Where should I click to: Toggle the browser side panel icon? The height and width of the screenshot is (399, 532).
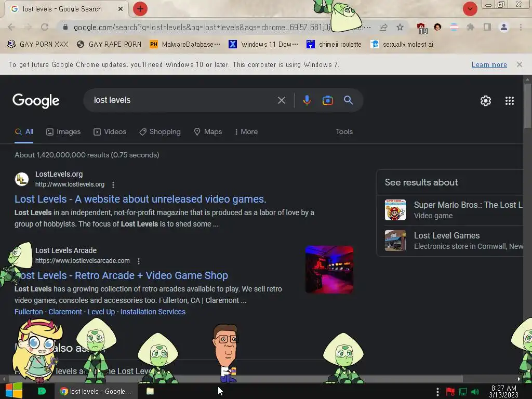pyautogui.click(x=487, y=27)
